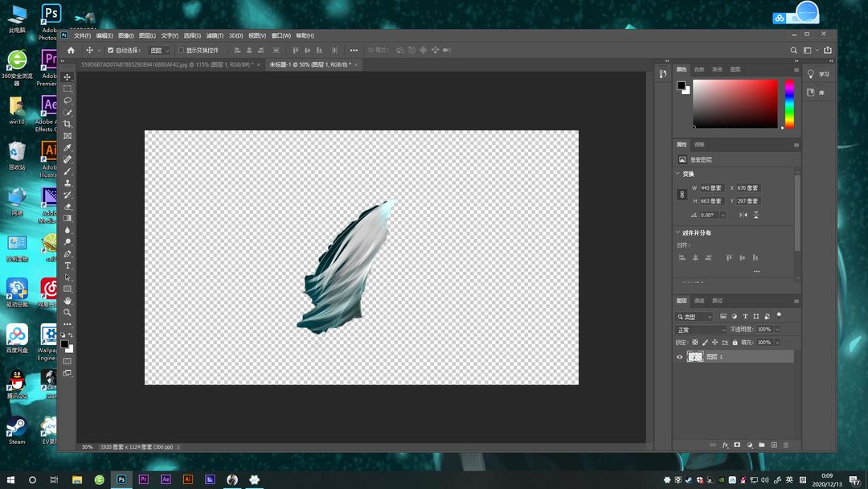Screen dimensions: 868x489
Task: Toggle lock all padlock icon
Action: (735, 343)
